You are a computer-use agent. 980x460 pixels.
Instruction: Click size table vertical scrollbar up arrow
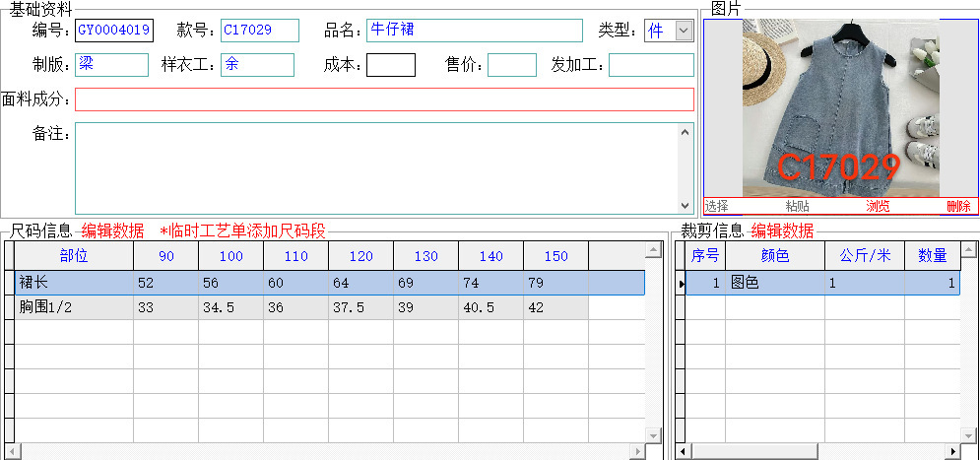654,250
